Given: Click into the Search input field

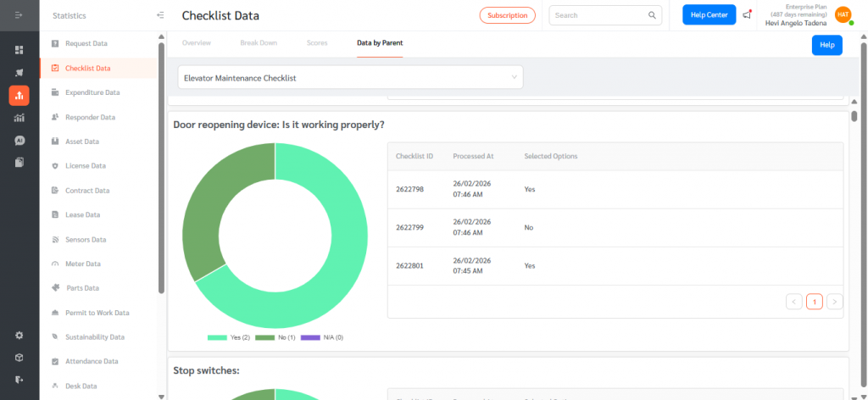Looking at the screenshot, I should tap(598, 15).
